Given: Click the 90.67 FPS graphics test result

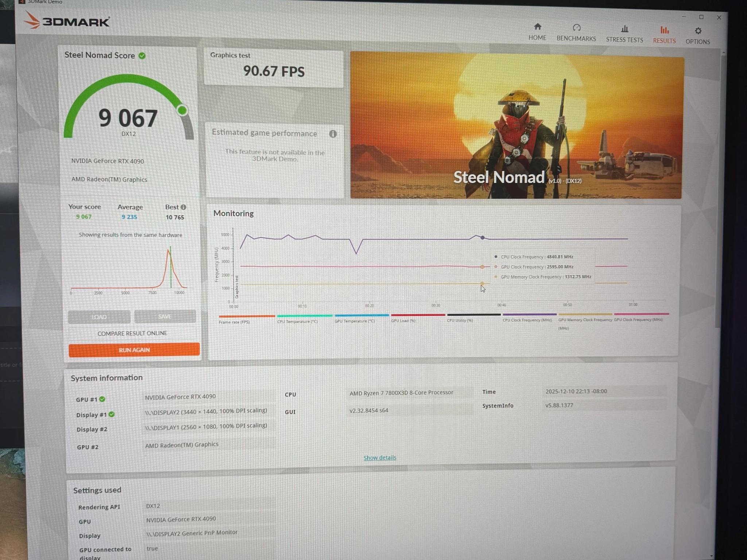Looking at the screenshot, I should 274,71.
